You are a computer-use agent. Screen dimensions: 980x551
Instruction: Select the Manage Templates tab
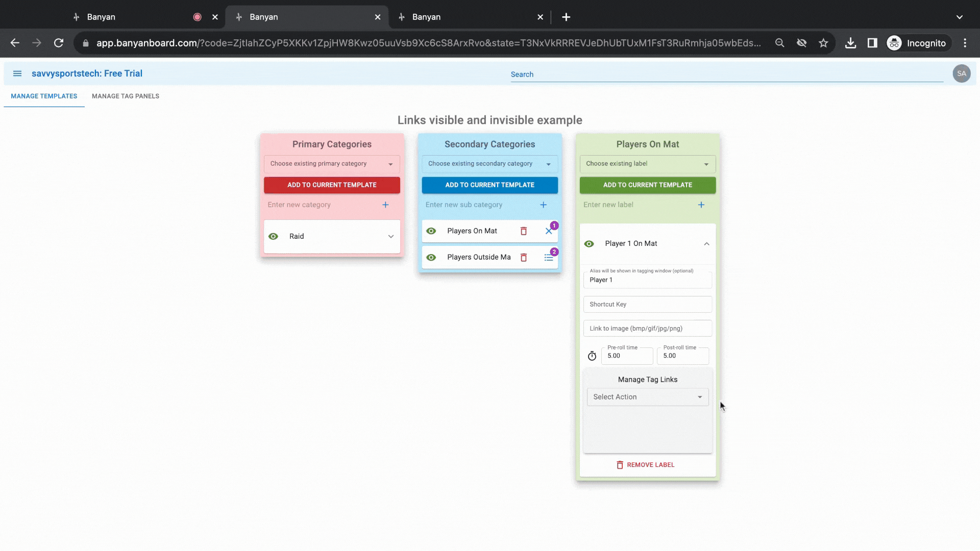coord(44,96)
